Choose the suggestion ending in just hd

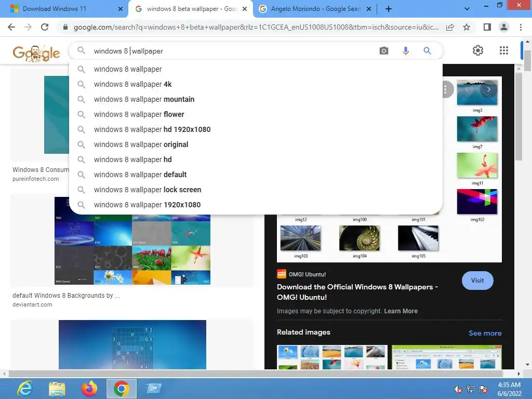[256, 159]
